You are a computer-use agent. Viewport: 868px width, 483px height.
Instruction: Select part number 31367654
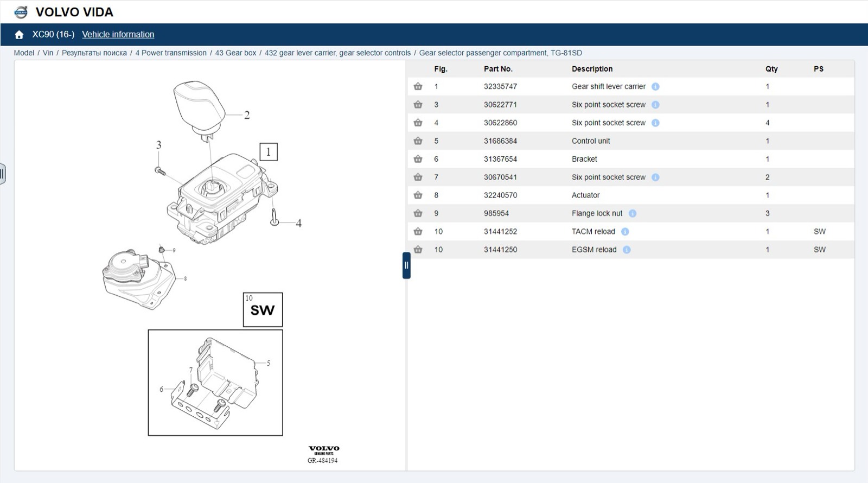pos(500,159)
